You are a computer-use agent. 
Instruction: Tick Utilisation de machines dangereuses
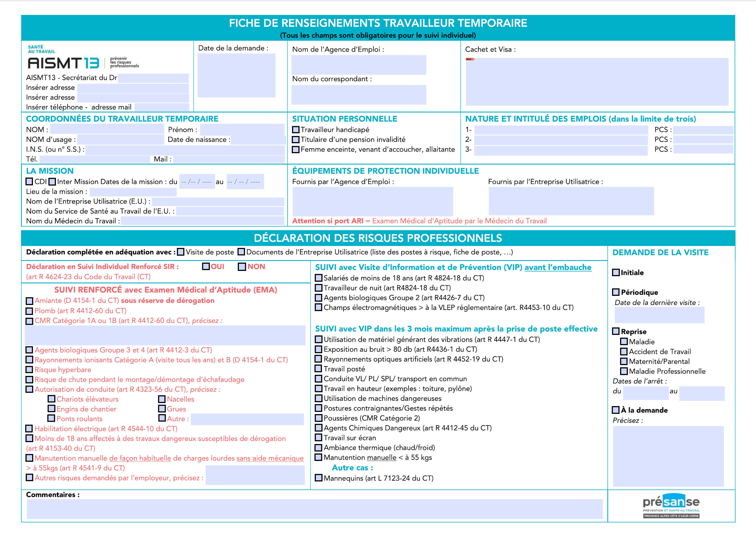coord(318,398)
